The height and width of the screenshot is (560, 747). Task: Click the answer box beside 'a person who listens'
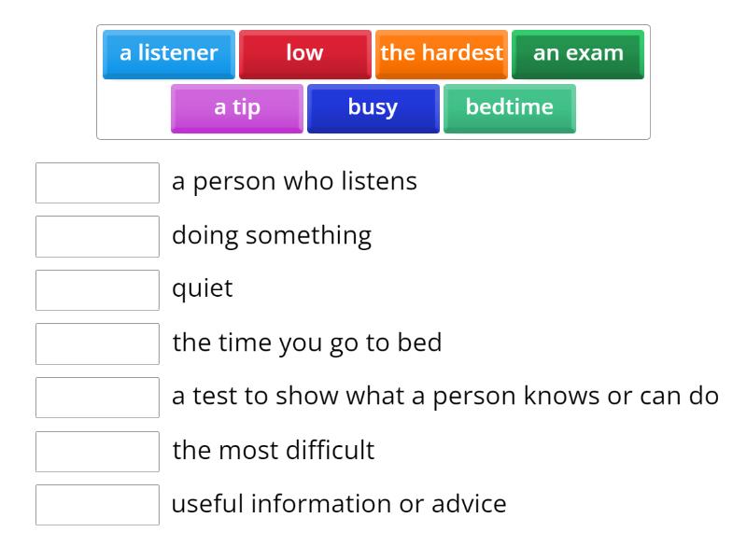97,183
